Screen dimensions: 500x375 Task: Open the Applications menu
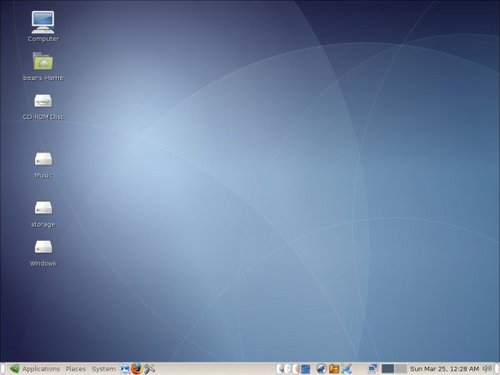41,369
